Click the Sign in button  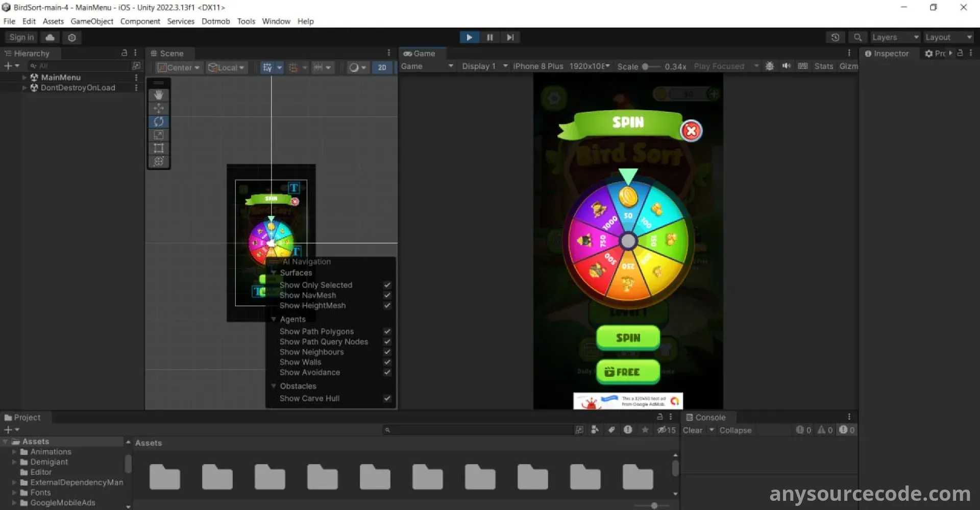coord(21,37)
